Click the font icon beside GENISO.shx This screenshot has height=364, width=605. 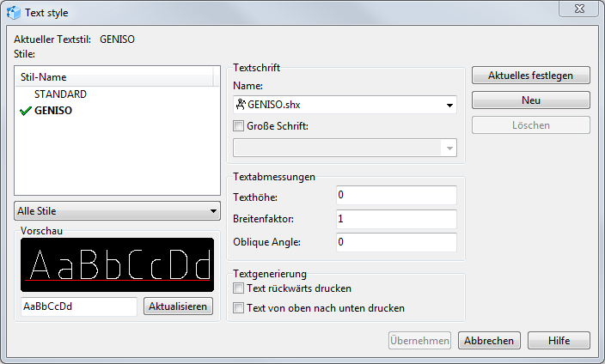tap(240, 105)
